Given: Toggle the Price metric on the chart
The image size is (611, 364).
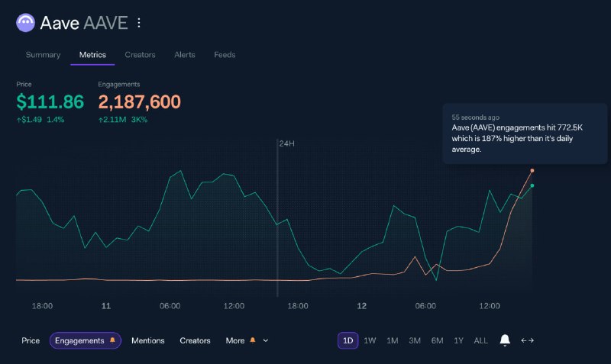Looking at the screenshot, I should [x=31, y=340].
